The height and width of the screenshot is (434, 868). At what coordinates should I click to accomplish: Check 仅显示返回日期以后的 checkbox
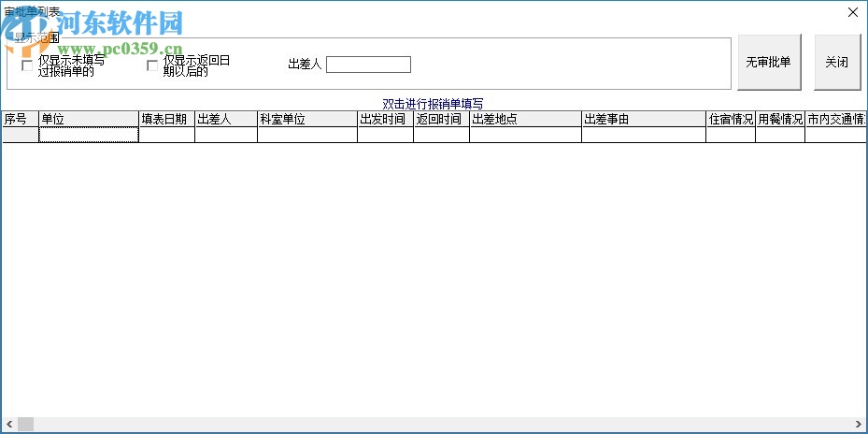tap(152, 66)
